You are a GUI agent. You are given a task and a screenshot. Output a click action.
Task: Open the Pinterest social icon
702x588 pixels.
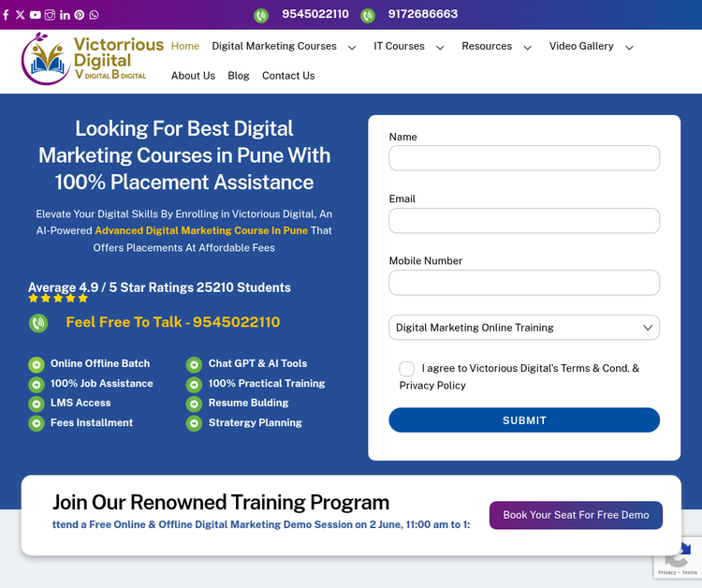(80, 15)
